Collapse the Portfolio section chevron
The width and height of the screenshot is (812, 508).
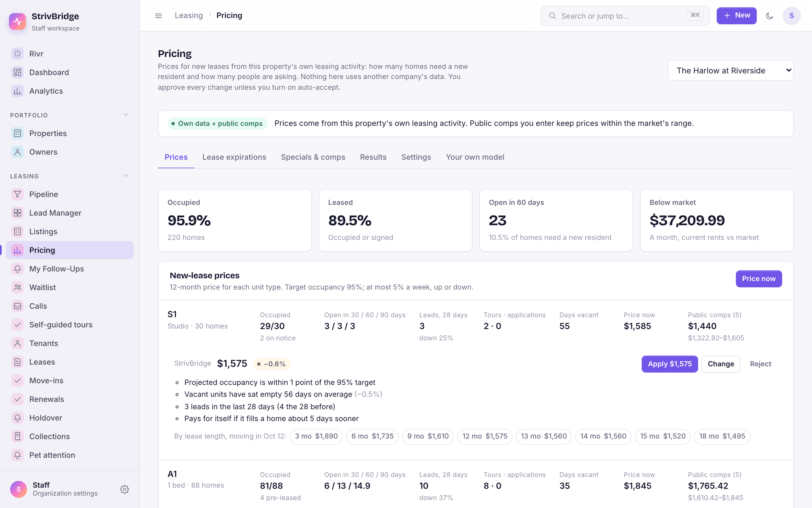click(x=126, y=115)
